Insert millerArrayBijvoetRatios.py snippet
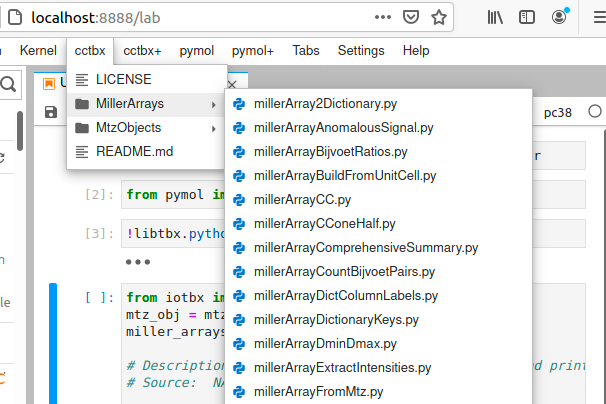 (x=378, y=152)
